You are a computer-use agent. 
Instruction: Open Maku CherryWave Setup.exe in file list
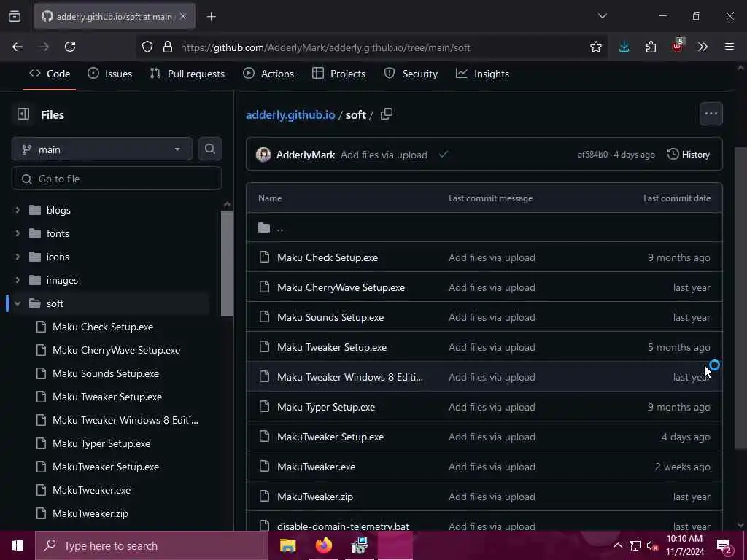[x=341, y=287]
